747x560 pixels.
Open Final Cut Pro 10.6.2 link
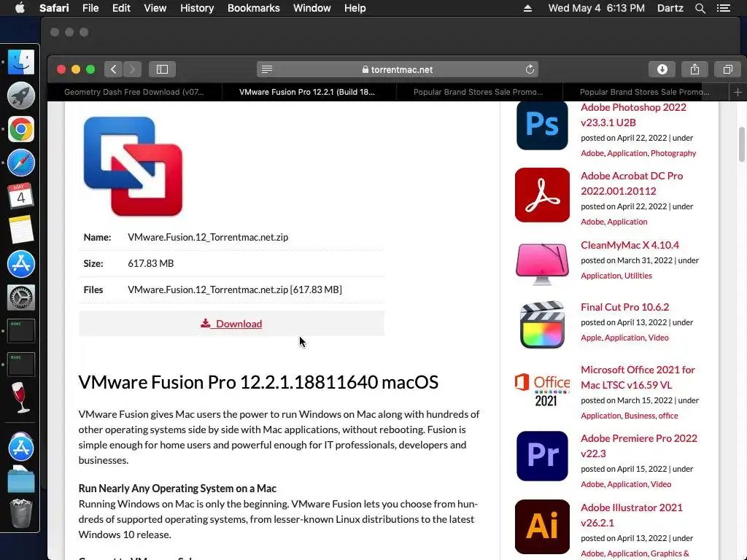[x=624, y=307]
